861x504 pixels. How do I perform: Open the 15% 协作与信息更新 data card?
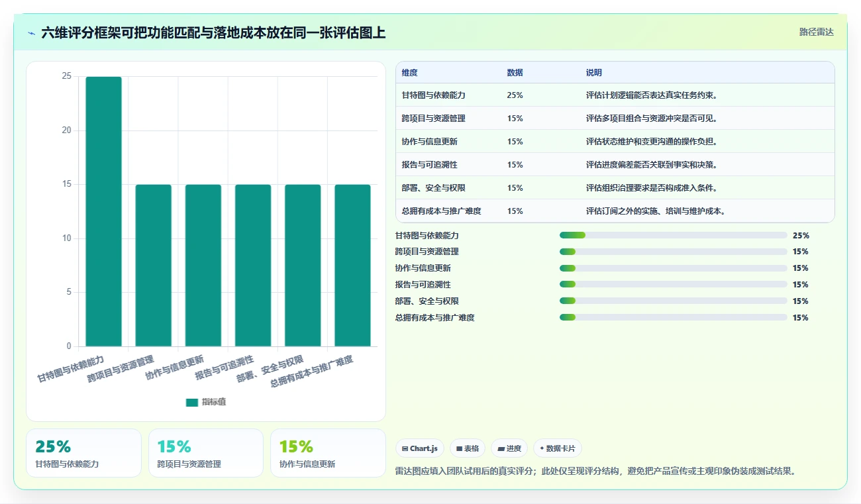328,453
